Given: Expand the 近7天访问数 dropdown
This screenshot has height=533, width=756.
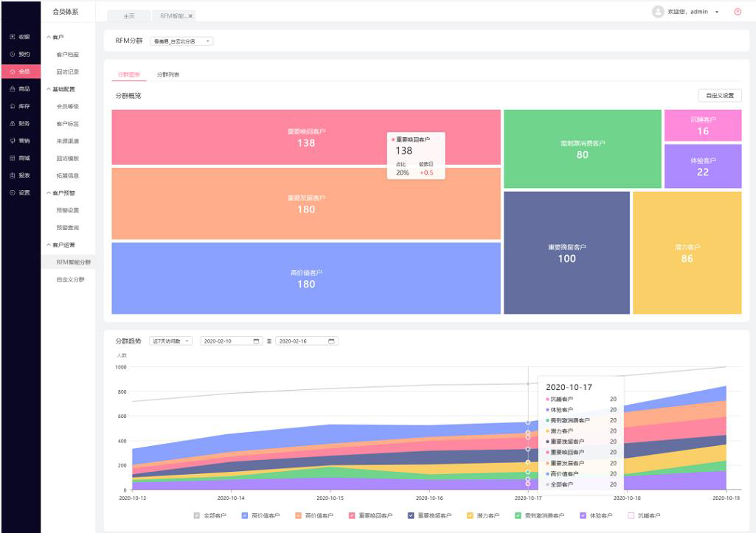Looking at the screenshot, I should click(x=170, y=341).
